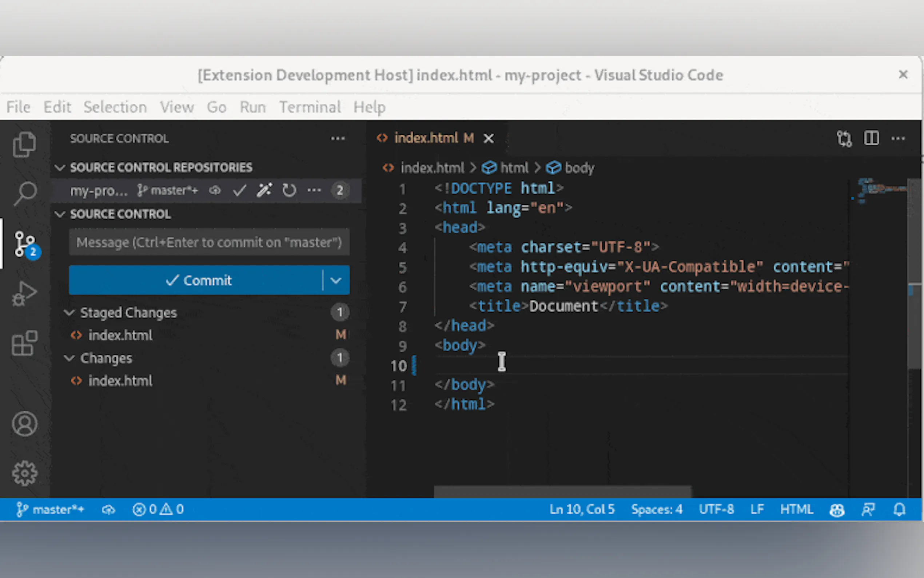
Task: Open Run and Debug view
Action: point(24,294)
